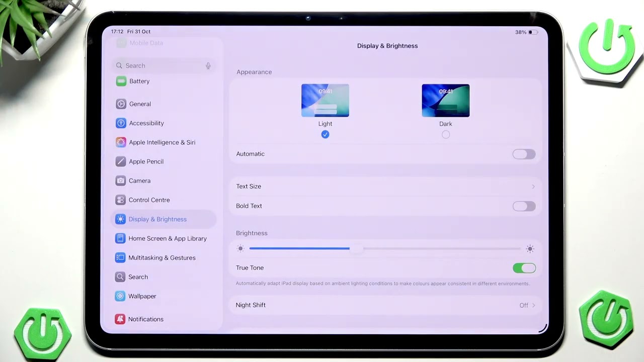This screenshot has width=644, height=362.
Task: Tap the Display & Brightness page title
Action: (x=387, y=46)
